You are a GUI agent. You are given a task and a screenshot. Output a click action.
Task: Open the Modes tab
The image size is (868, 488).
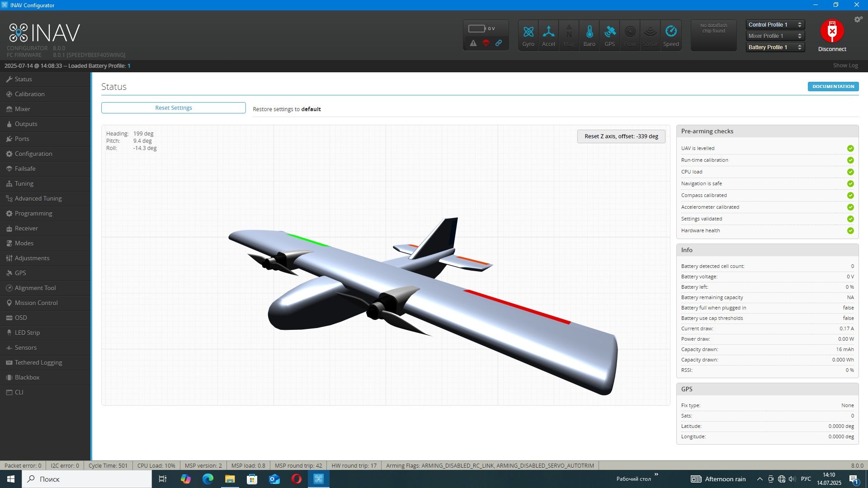45,243
